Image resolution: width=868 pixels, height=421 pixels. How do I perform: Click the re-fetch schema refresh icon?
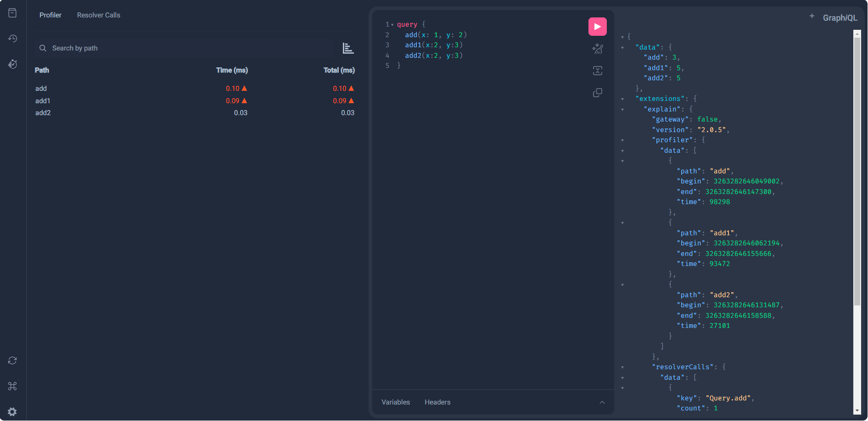12,360
